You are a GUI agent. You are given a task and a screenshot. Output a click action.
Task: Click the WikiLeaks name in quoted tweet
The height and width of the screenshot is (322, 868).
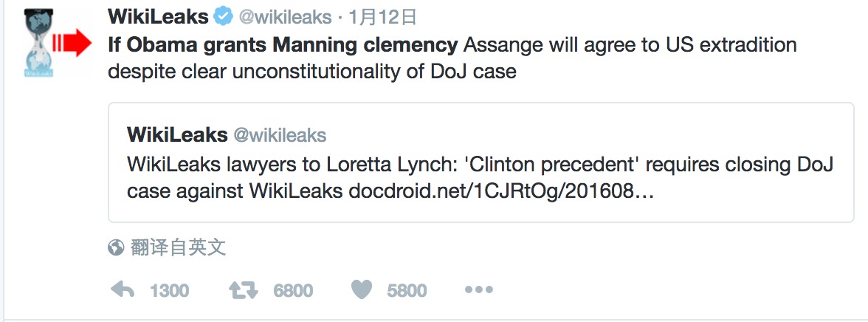[x=177, y=134]
